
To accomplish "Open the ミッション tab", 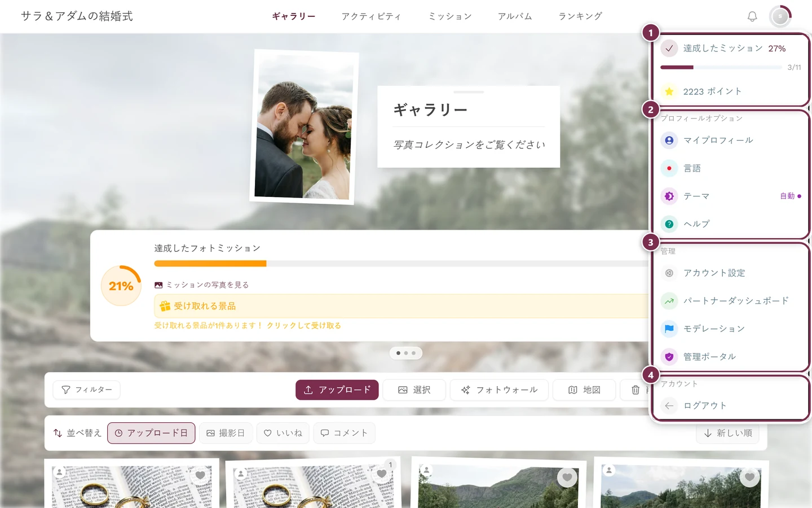I will [450, 16].
